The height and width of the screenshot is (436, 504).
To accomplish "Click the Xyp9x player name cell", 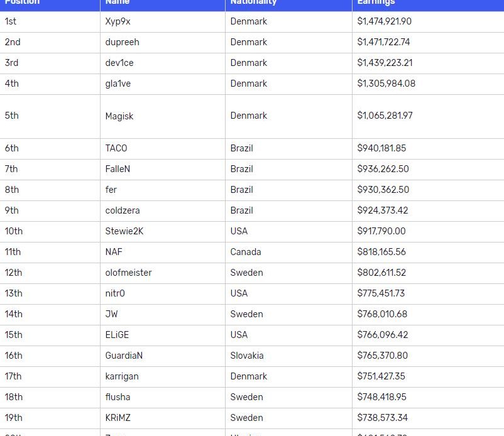I will (x=118, y=21).
